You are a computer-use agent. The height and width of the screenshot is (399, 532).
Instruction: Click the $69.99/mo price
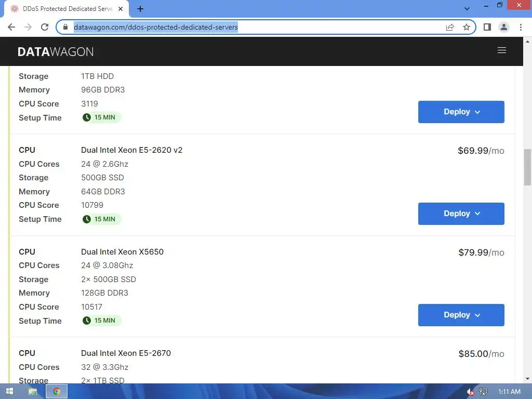click(481, 151)
